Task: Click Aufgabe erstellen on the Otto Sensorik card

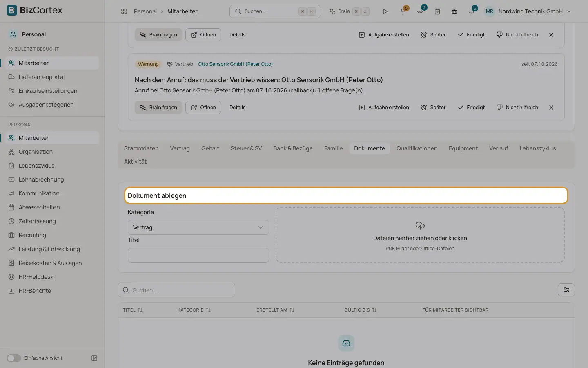Action: coord(384,108)
